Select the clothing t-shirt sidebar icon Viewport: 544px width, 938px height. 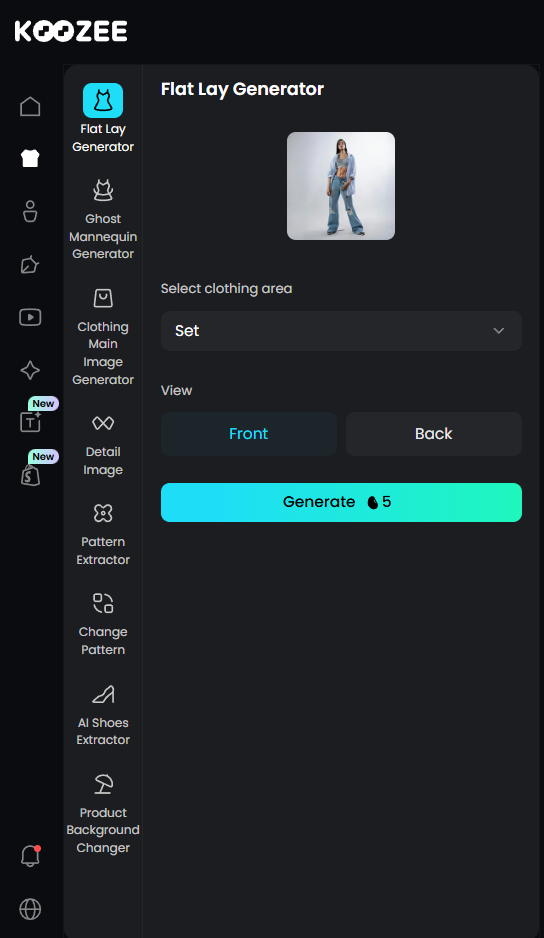pos(30,159)
